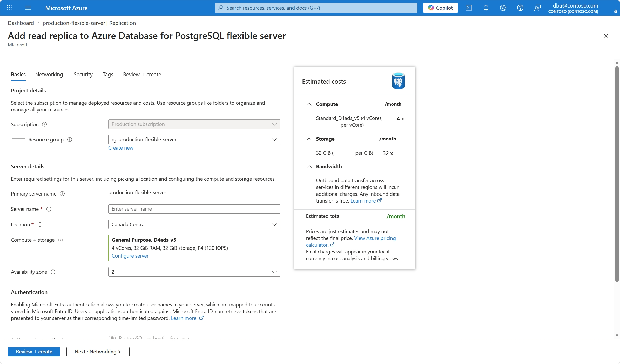
Task: Open the View Azure pricing calculator link
Action: coord(351,241)
